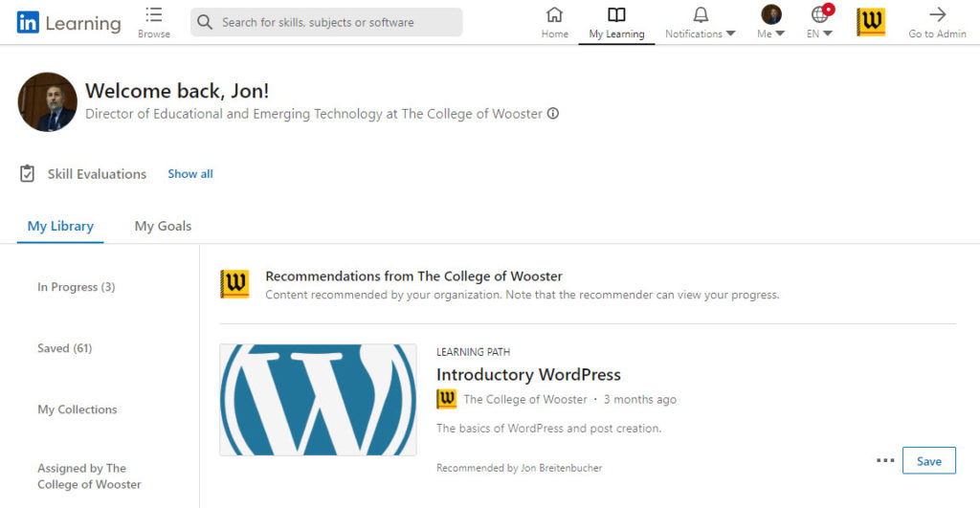Save the Introductory WordPress learning path
The width and height of the screenshot is (980, 508).
click(x=928, y=460)
